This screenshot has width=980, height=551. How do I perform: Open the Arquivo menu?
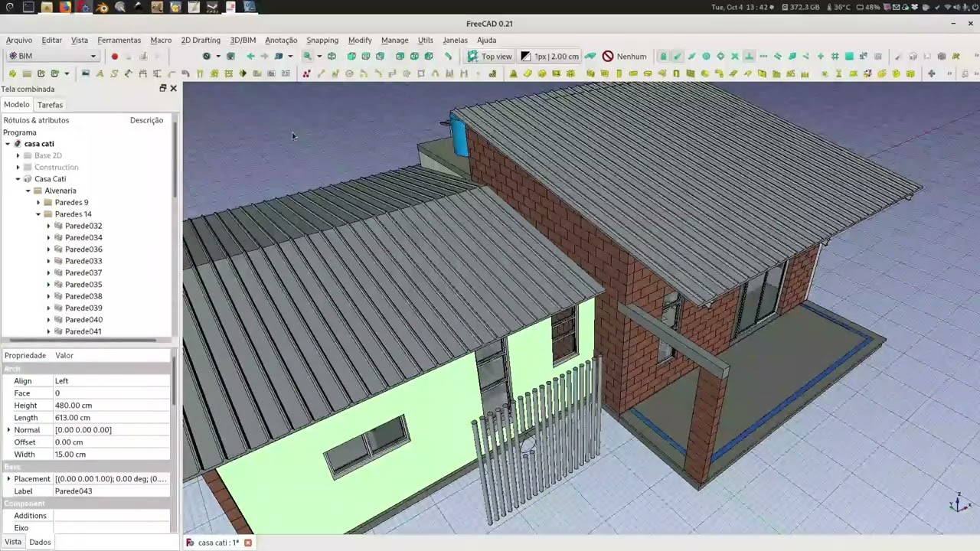pyautogui.click(x=19, y=40)
